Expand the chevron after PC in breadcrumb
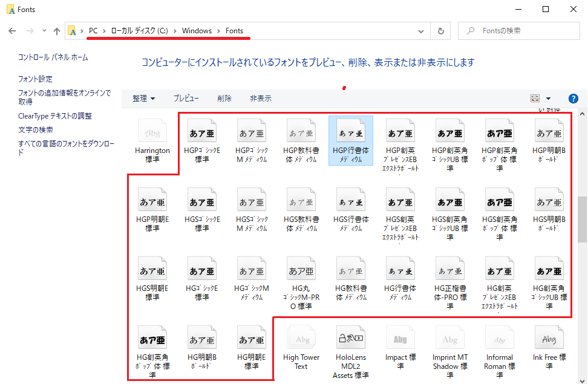The image size is (588, 384). point(104,31)
